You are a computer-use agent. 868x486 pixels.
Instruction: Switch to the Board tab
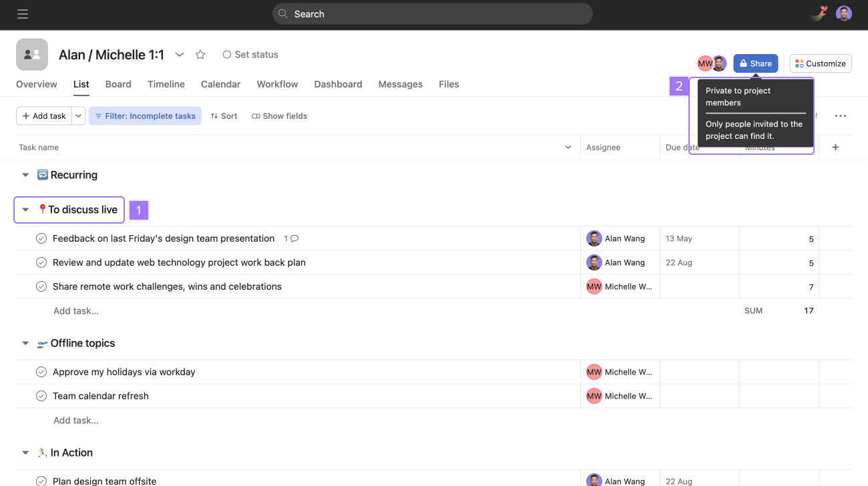(118, 84)
